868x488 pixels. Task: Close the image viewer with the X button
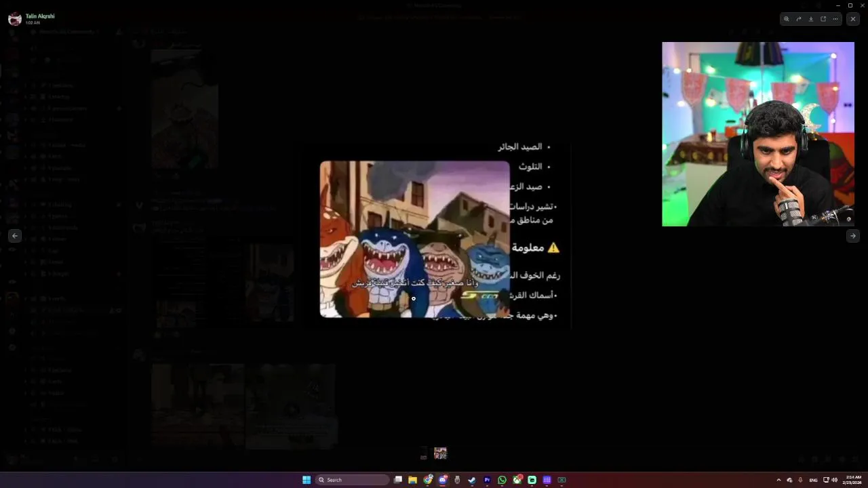853,19
